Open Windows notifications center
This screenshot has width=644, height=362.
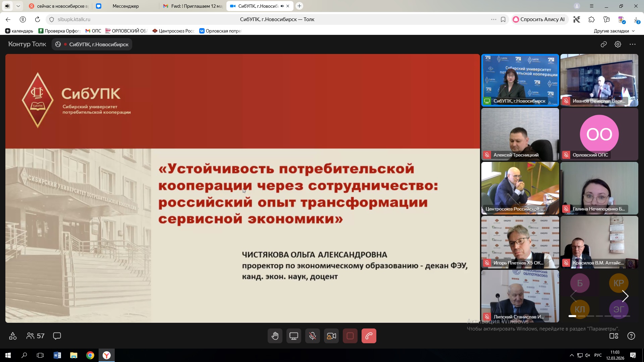(x=633, y=355)
